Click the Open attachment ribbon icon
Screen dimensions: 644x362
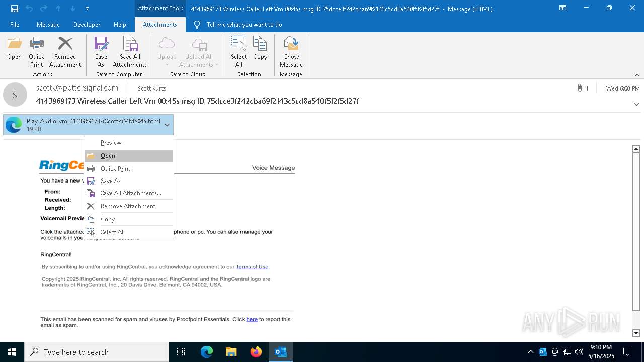(x=14, y=48)
